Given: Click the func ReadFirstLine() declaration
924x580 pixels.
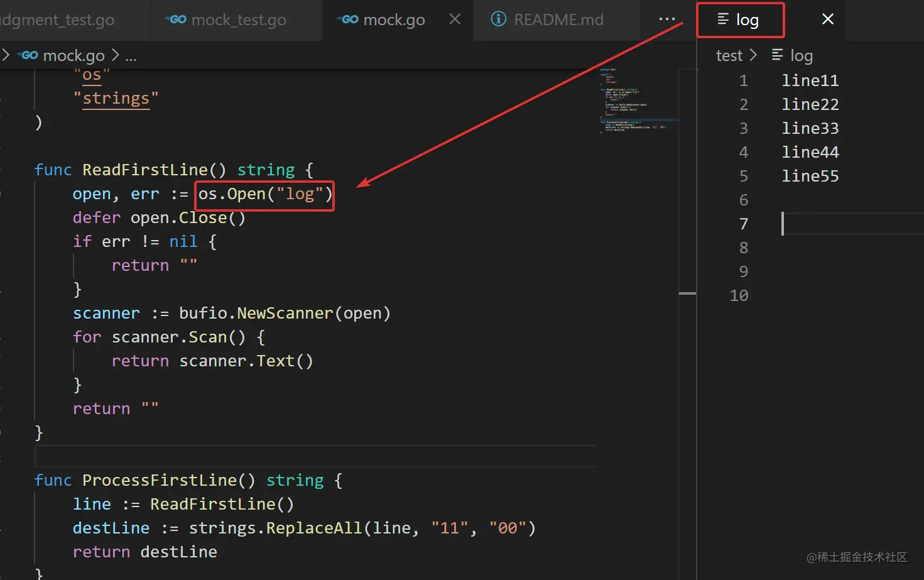Looking at the screenshot, I should (x=173, y=170).
